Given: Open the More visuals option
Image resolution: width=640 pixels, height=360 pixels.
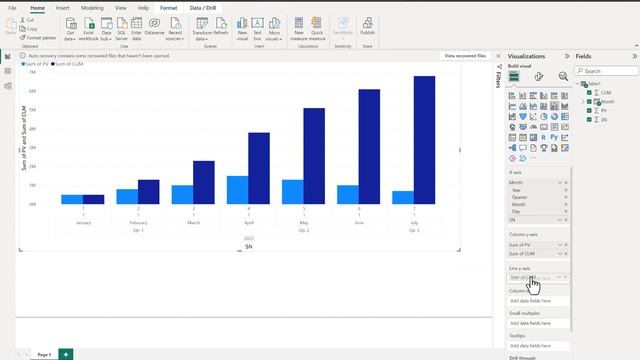Looking at the screenshot, I should pyautogui.click(x=274, y=29).
